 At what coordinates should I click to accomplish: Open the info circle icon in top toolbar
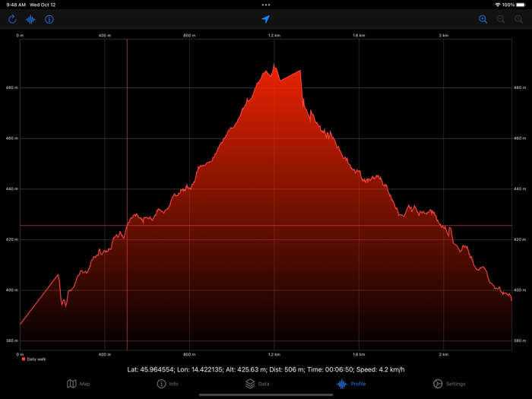49,19
